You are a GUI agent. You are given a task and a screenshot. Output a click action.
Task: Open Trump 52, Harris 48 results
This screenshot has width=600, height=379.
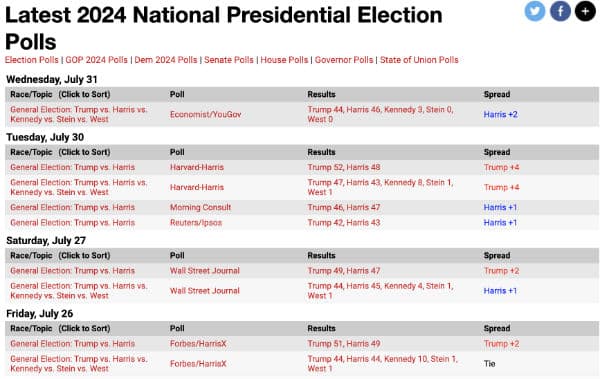click(x=344, y=167)
